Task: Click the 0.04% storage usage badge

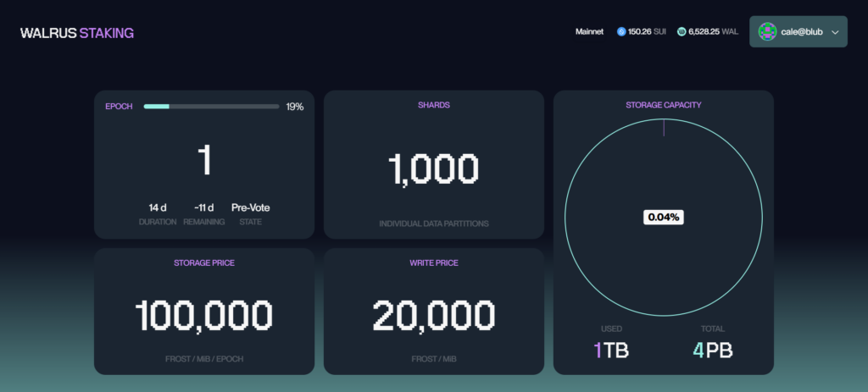Action: [664, 218]
